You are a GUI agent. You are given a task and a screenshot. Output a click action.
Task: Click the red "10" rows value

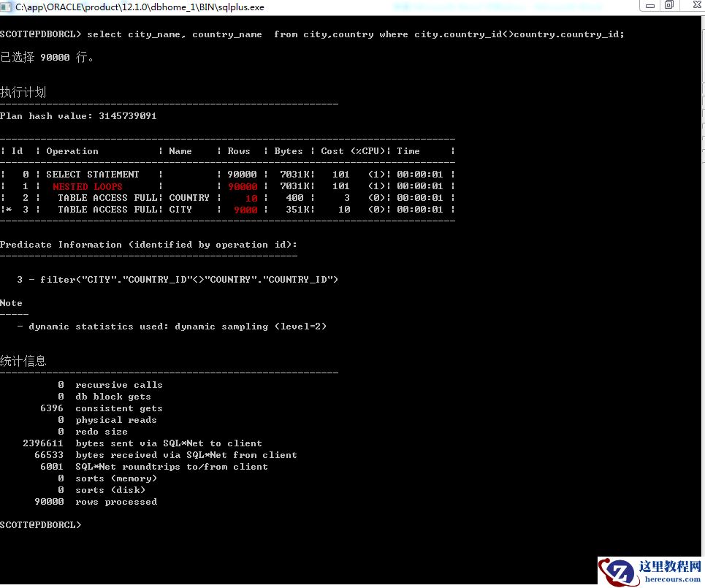coord(251,198)
